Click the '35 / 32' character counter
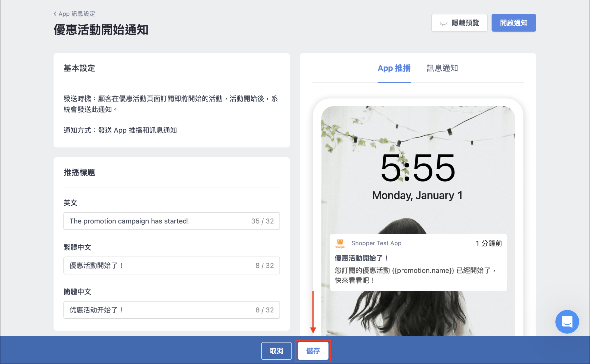The width and height of the screenshot is (590, 364). pos(262,221)
